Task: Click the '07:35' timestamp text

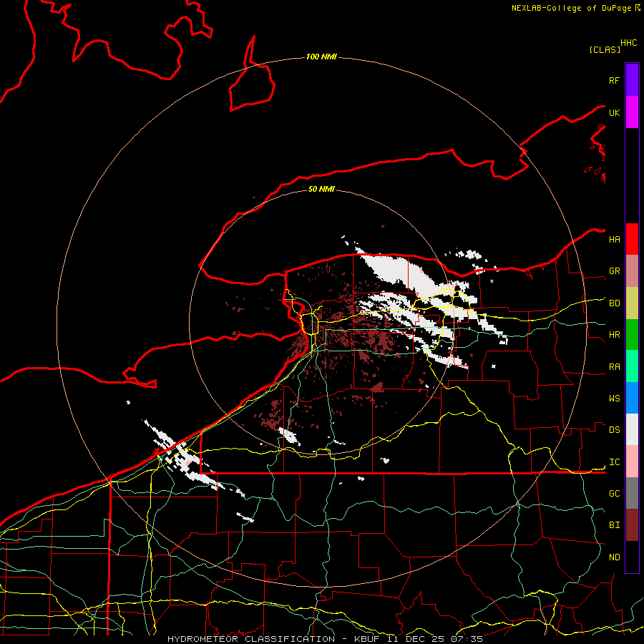Action: click(x=467, y=639)
